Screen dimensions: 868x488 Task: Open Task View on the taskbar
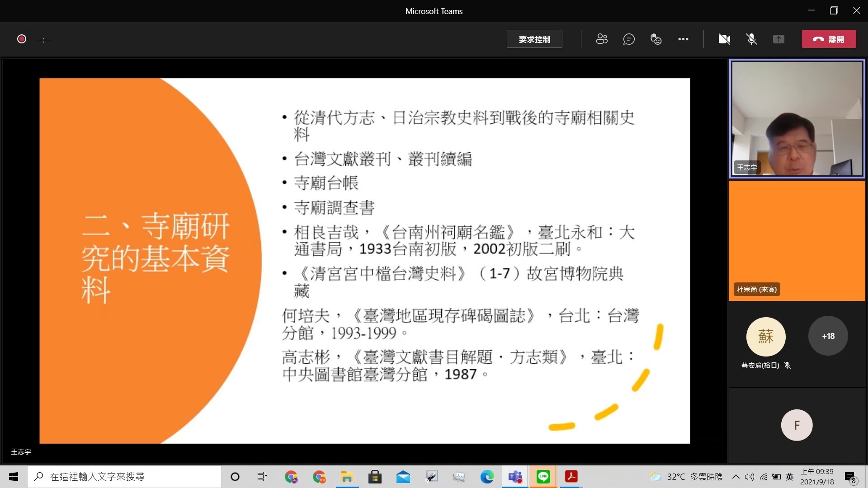[262, 477]
